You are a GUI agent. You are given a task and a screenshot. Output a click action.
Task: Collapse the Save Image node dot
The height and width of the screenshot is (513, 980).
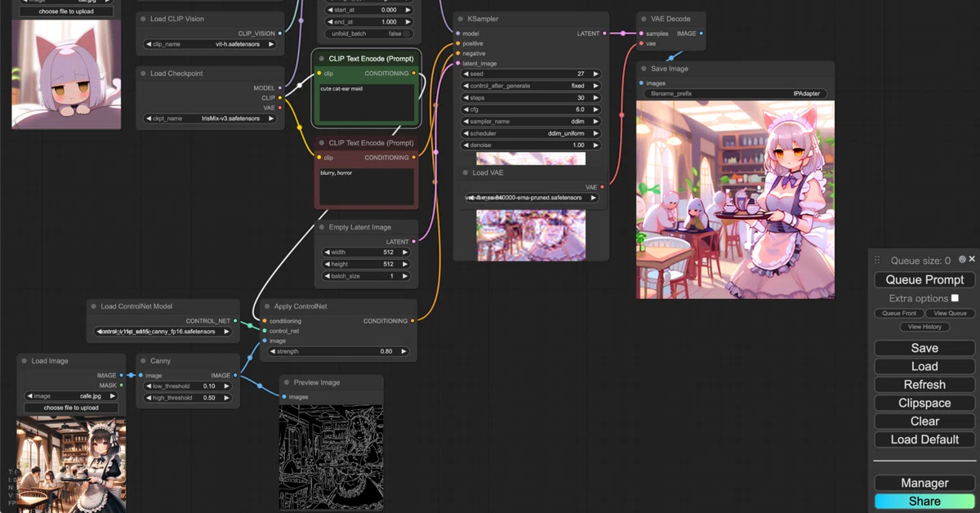644,69
